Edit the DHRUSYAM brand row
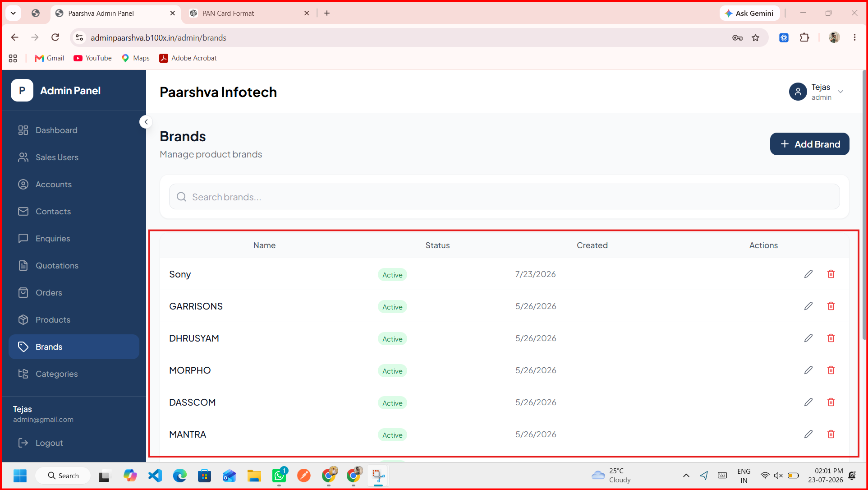This screenshot has height=490, width=868. [x=808, y=338]
